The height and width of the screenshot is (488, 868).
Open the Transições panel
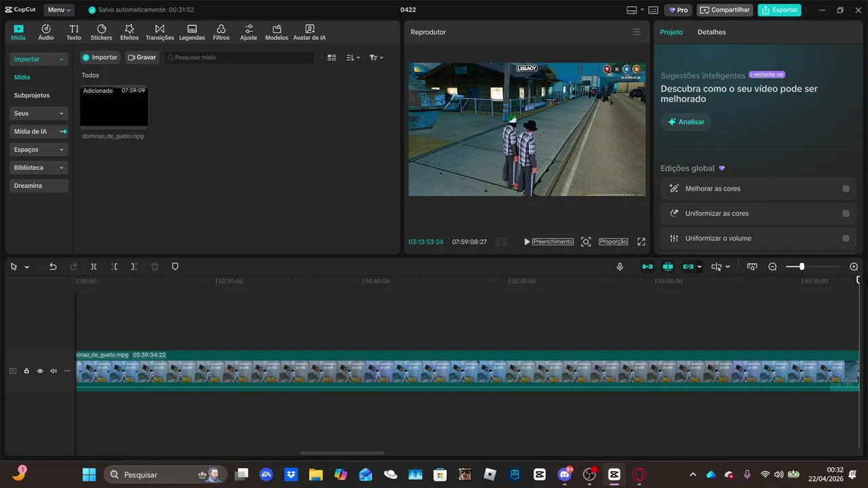click(x=160, y=33)
